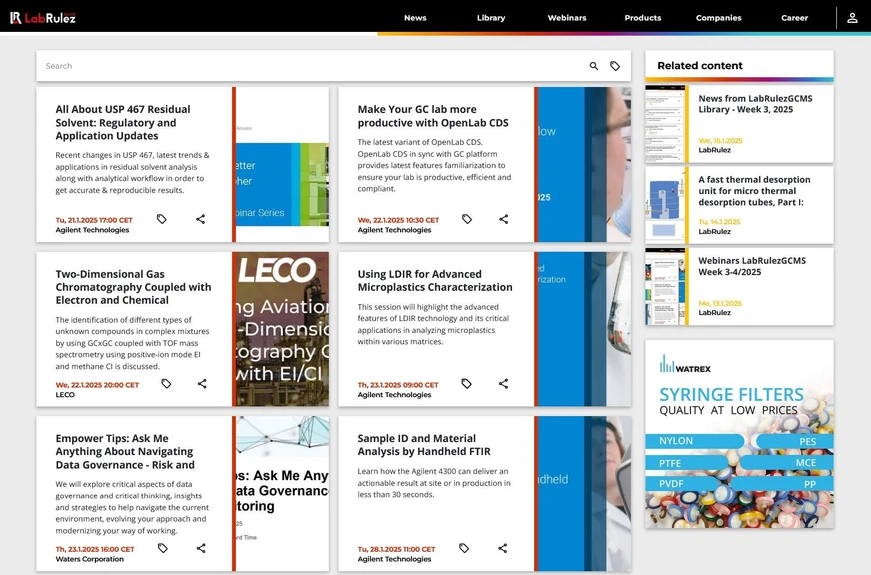The height and width of the screenshot is (575, 871).
Task: Click USP 467 webinar banner image
Action: 281,164
